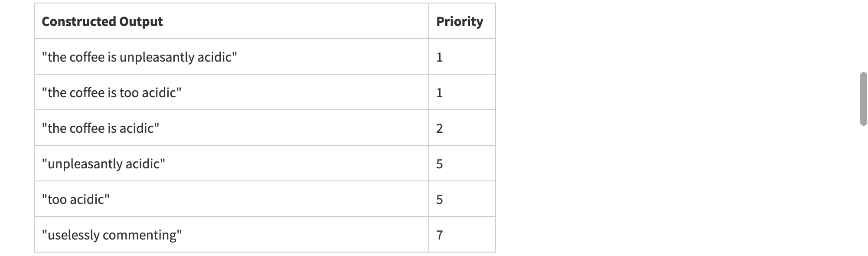Screen dimensions: 868x256
Task: Click the word "unpleasantly" in the first row
Action: (x=157, y=57)
